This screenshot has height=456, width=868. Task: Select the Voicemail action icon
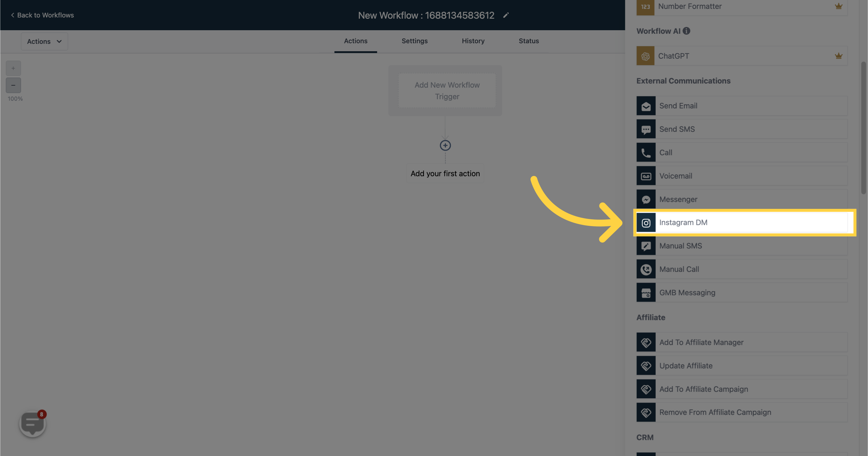click(646, 175)
